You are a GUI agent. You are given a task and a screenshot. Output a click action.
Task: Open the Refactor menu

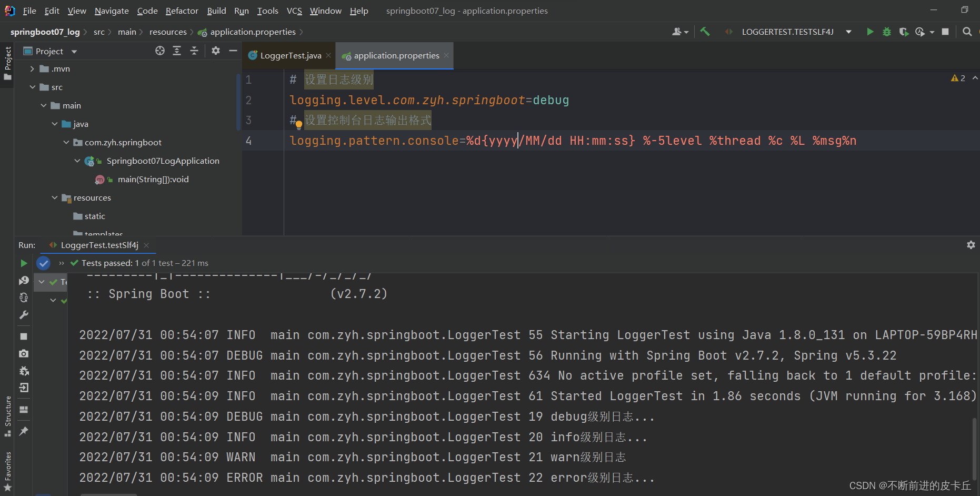[182, 11]
